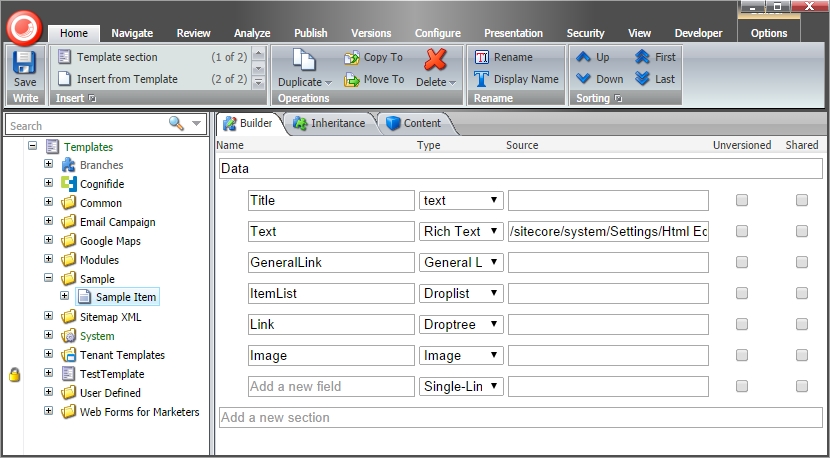The height and width of the screenshot is (458, 830).
Task: Click the Insert from Template page icon
Action: [x=65, y=79]
